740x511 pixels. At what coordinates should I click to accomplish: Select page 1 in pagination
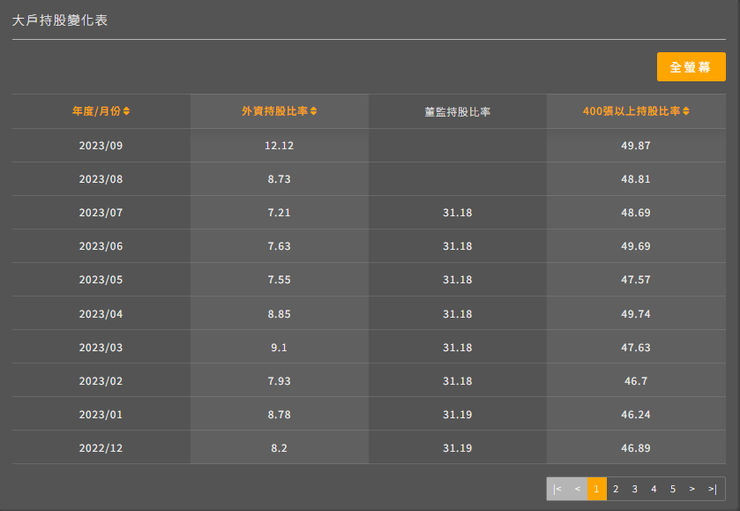pyautogui.click(x=597, y=489)
